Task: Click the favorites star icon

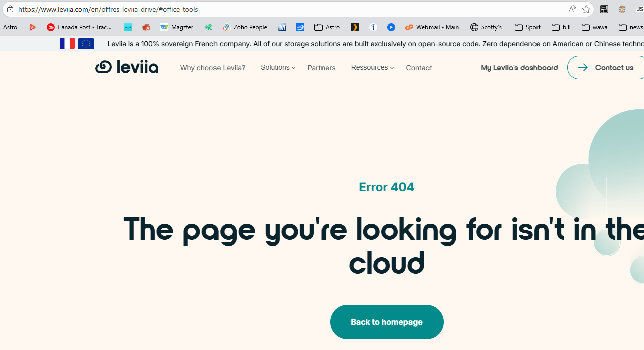Action: click(x=586, y=9)
